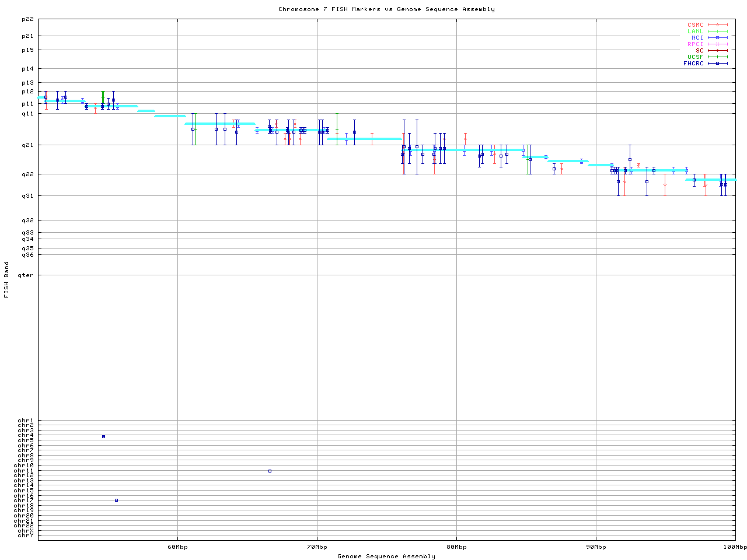This screenshot has width=747, height=560.
Task: Click the Genome Sequence Assembly axis title
Action: [x=386, y=556]
